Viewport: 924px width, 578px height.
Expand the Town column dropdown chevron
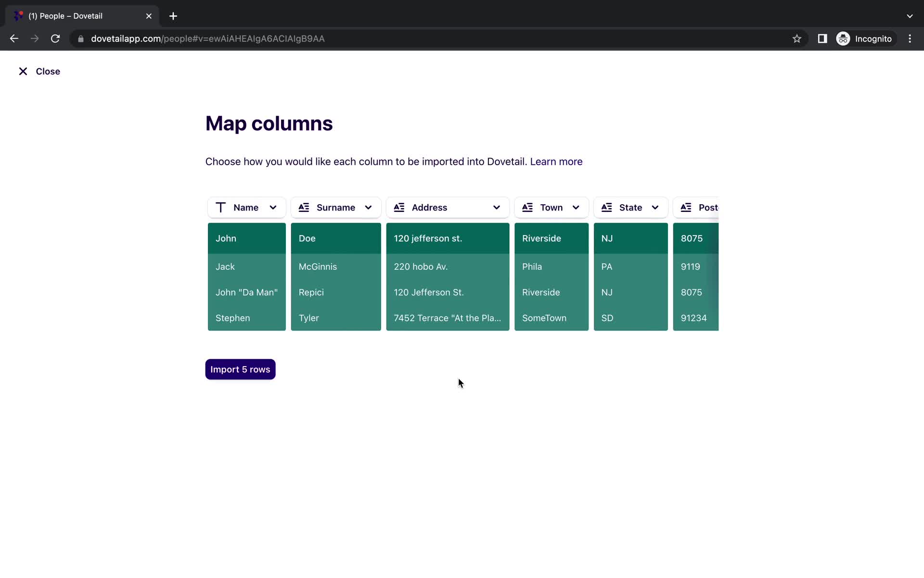(576, 208)
